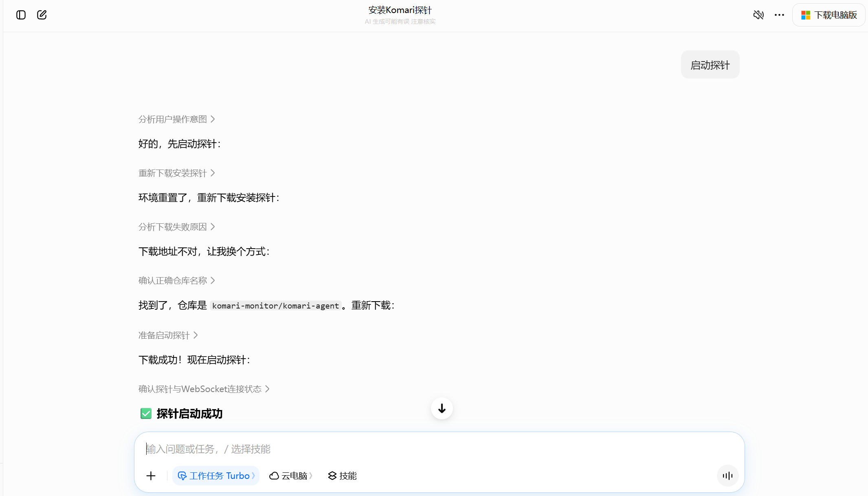Click the 下载成功！现在启动探针 message text
This screenshot has height=496, width=868.
pos(194,360)
